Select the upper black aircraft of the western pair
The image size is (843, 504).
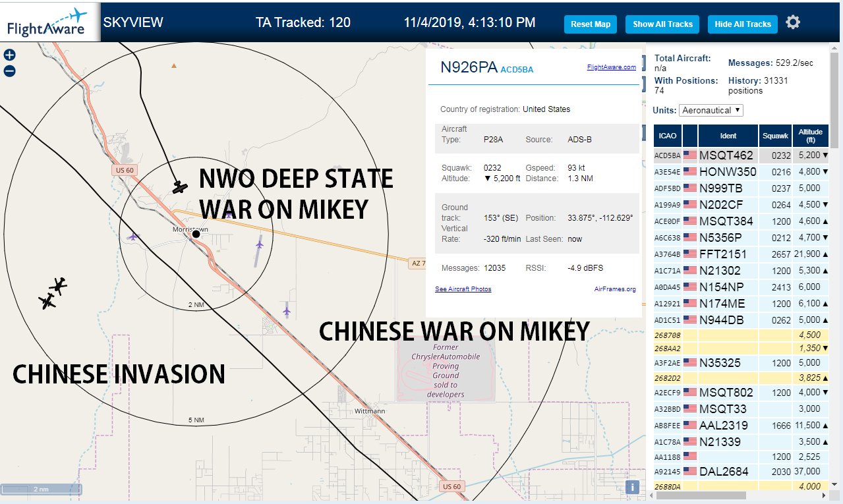coord(59,285)
